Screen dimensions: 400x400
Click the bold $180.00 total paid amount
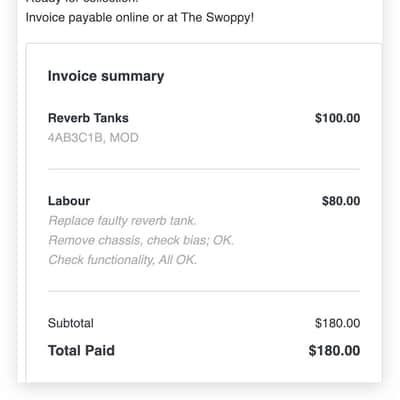click(334, 351)
